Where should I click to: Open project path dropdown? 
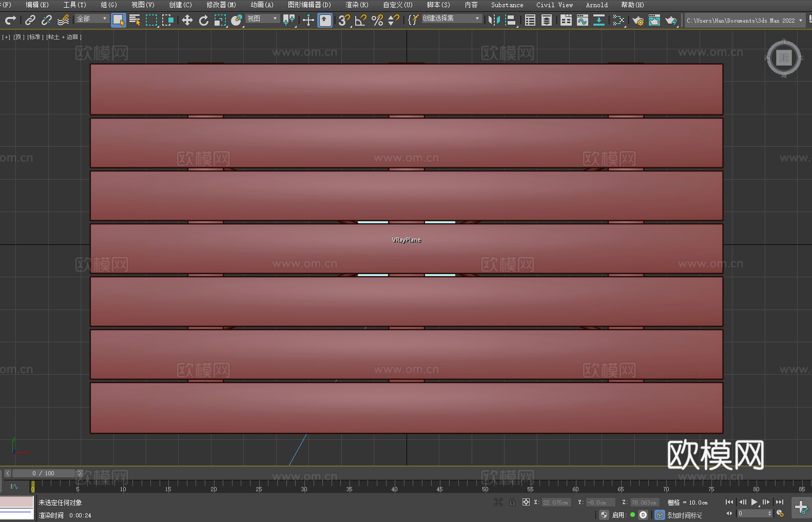(x=744, y=21)
